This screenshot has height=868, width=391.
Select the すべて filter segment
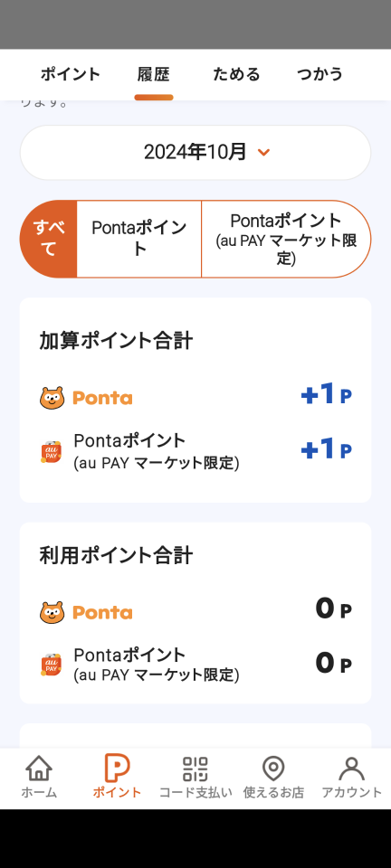[49, 239]
